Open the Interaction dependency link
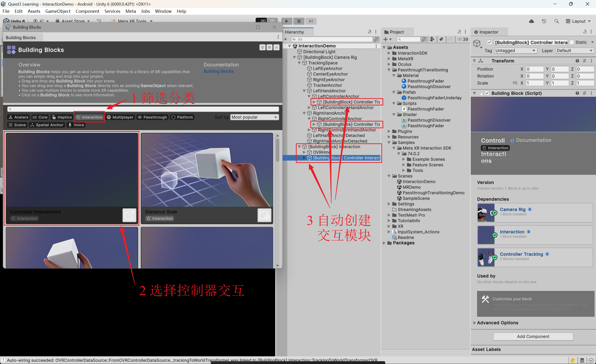Screen dimensions: 596x364 (x=512, y=232)
